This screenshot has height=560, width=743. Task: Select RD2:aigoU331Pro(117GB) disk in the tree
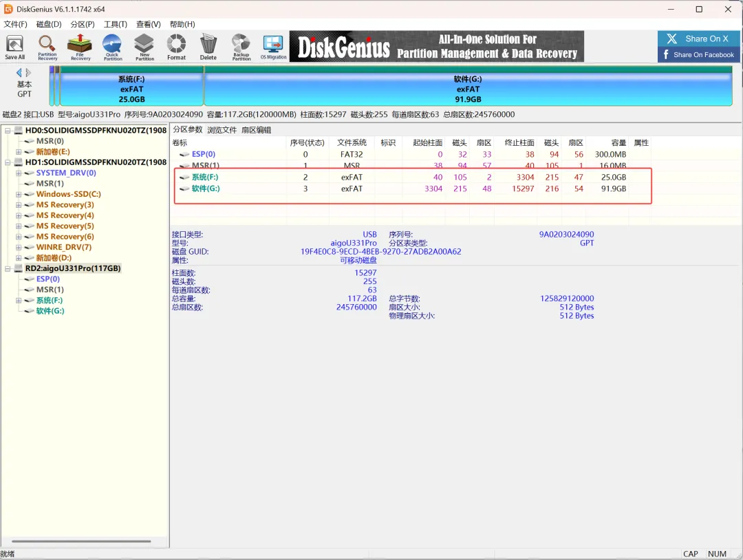73,268
